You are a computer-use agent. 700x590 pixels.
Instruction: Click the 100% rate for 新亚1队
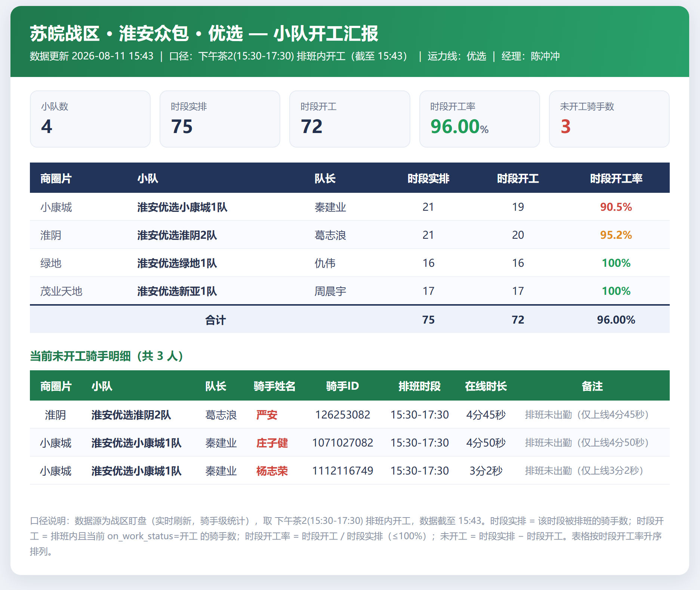(x=616, y=291)
